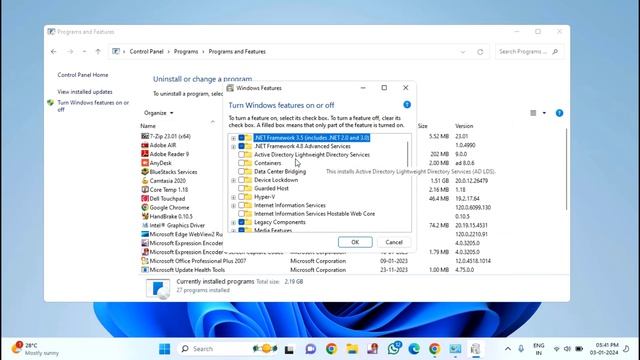Click the Dell Touchpad icon
The image size is (640, 360).
coord(144,199)
